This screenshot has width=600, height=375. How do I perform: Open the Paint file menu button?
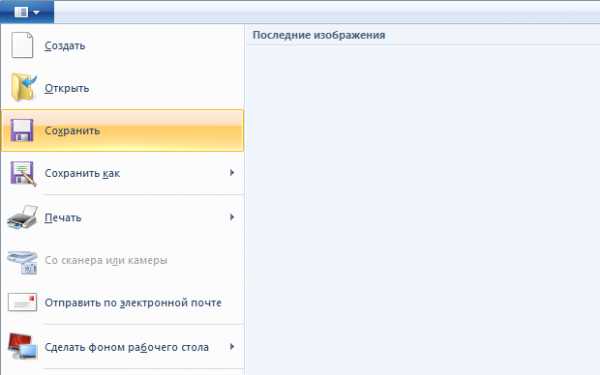[27, 12]
